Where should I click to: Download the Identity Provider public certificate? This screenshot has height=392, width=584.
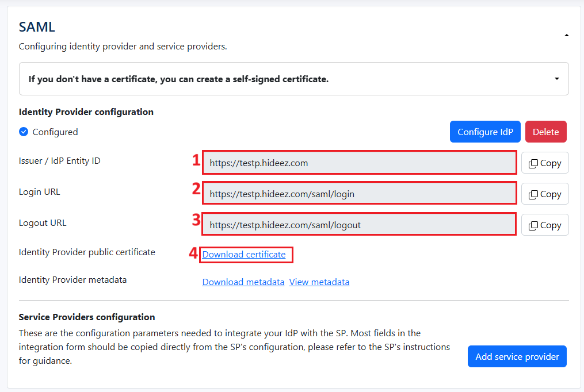(x=244, y=255)
